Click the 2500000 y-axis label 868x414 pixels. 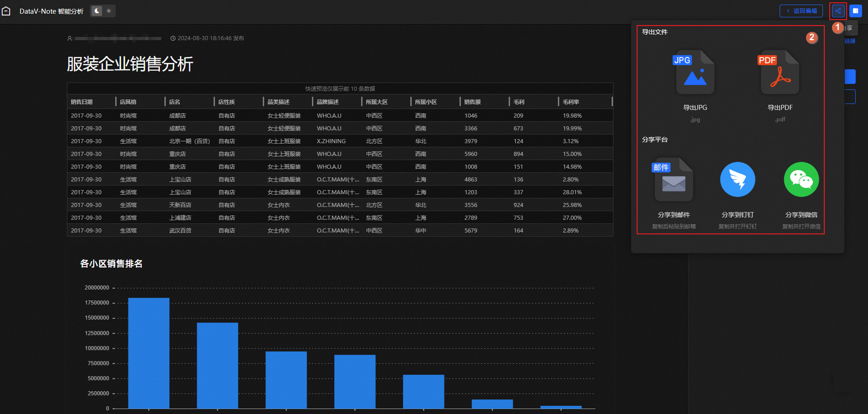[98, 393]
